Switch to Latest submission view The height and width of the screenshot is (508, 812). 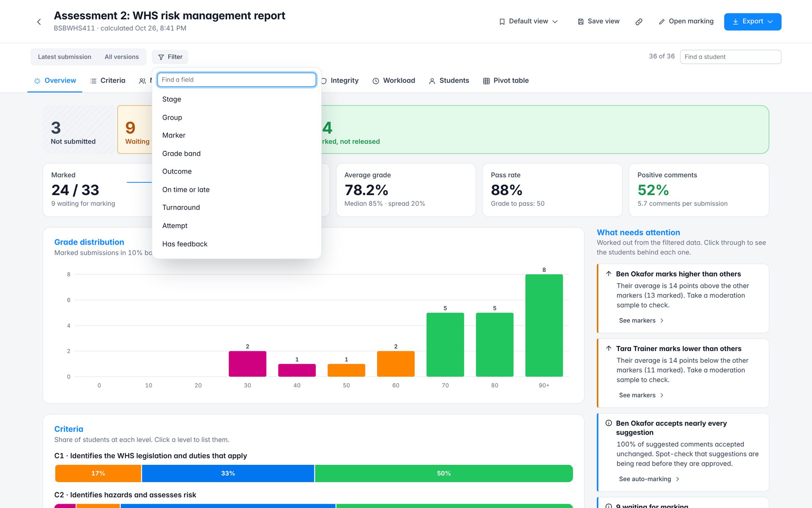pos(65,57)
